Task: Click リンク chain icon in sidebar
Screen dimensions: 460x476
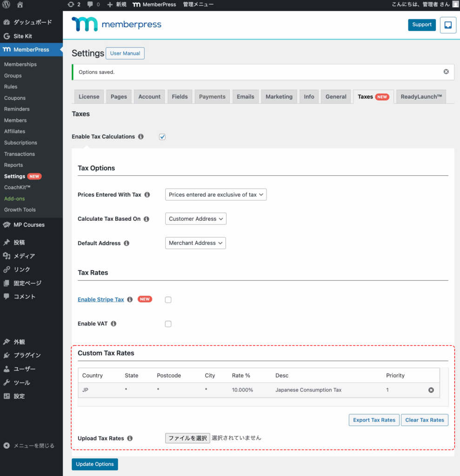Action: click(x=7, y=270)
